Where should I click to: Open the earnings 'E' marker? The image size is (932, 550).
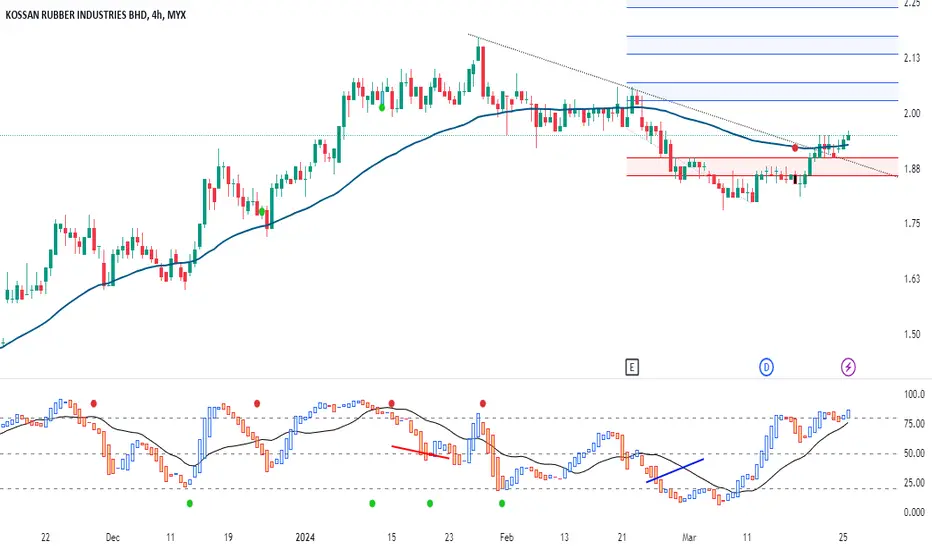coord(632,367)
